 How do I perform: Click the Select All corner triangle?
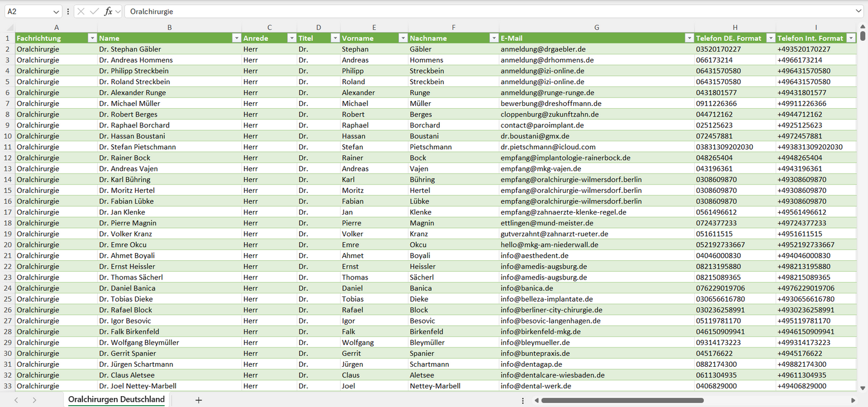pyautogui.click(x=10, y=28)
